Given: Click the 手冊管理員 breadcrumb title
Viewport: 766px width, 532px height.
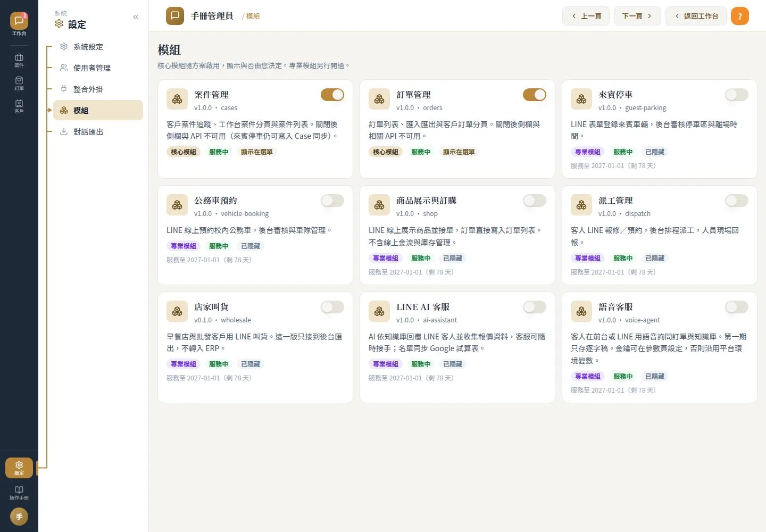Looking at the screenshot, I should point(212,16).
